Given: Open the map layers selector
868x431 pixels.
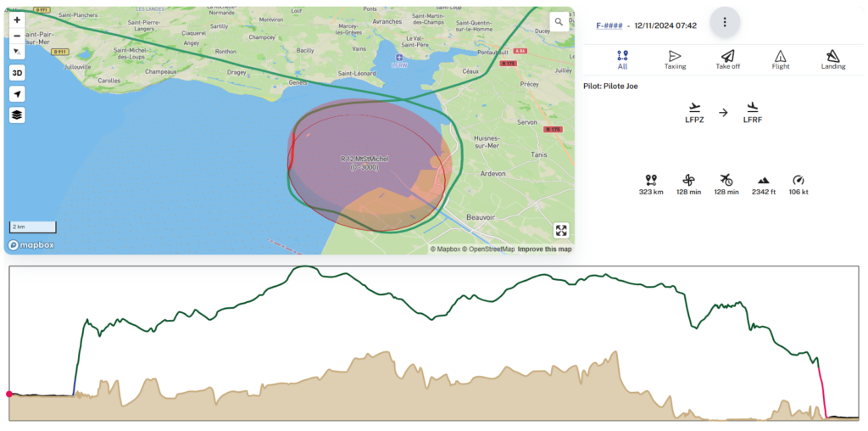Looking at the screenshot, I should [x=17, y=115].
